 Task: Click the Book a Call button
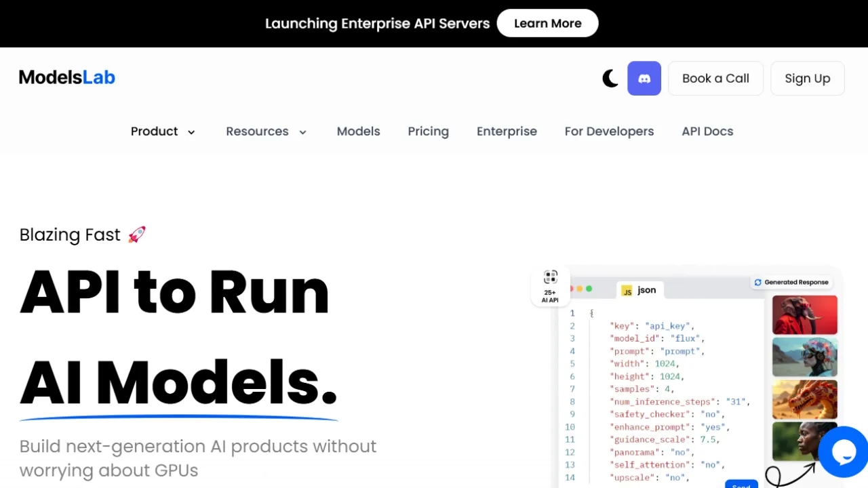coord(715,79)
